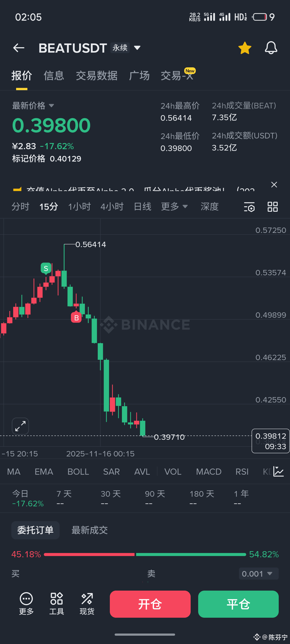Open 工具 tools icon at bottom
Screen dimensions: 290x644
(x=57, y=604)
